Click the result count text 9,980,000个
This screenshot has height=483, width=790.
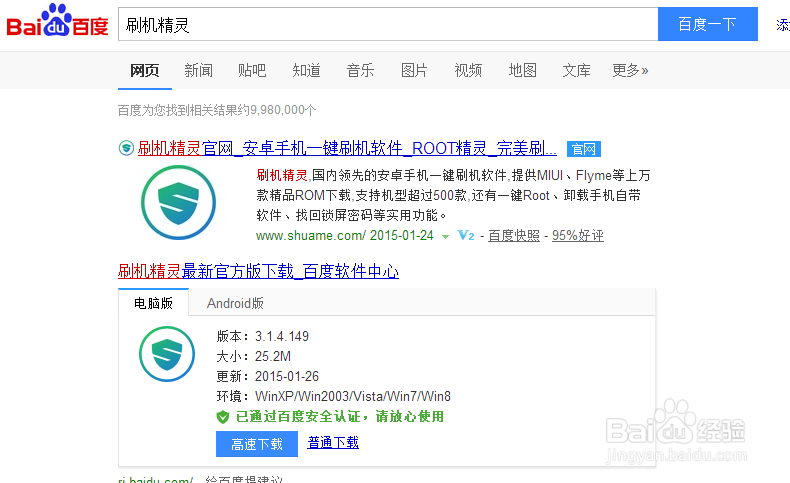click(283, 110)
